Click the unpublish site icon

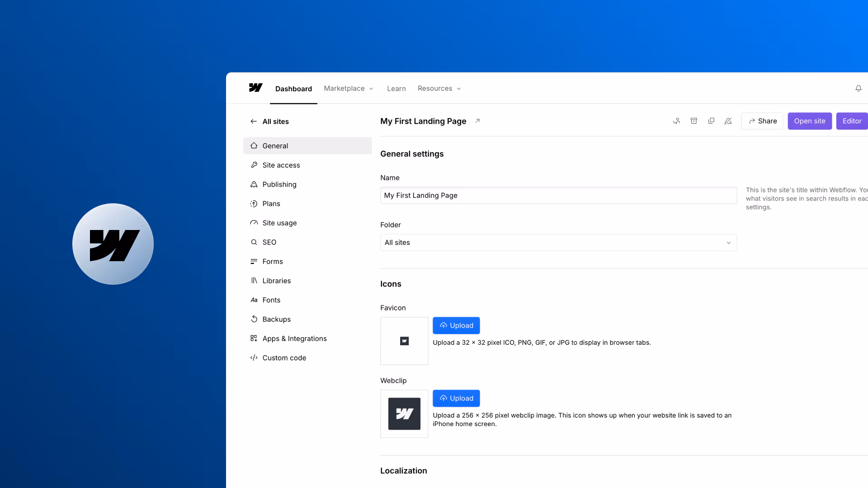click(728, 121)
